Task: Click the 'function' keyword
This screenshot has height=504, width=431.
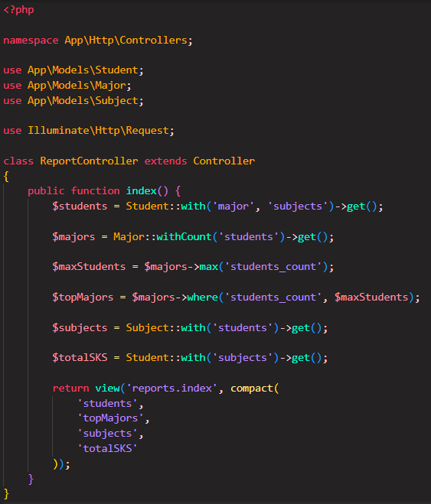Action: pos(95,191)
